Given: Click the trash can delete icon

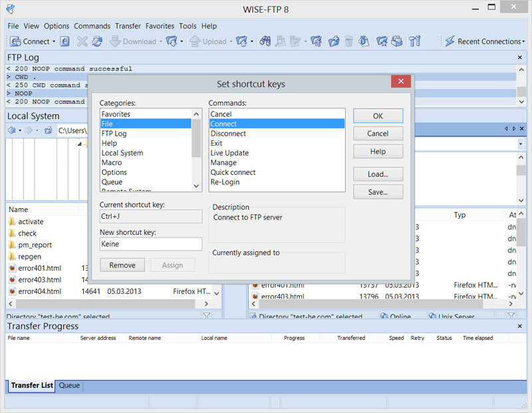Looking at the screenshot, I should 348,41.
